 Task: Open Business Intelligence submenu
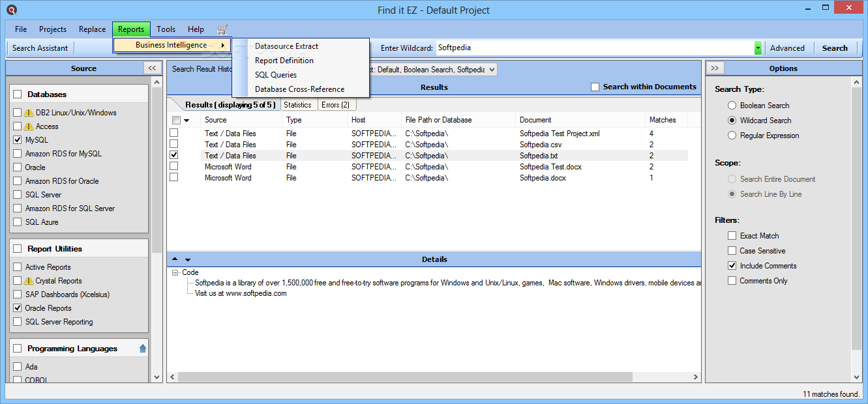[172, 45]
